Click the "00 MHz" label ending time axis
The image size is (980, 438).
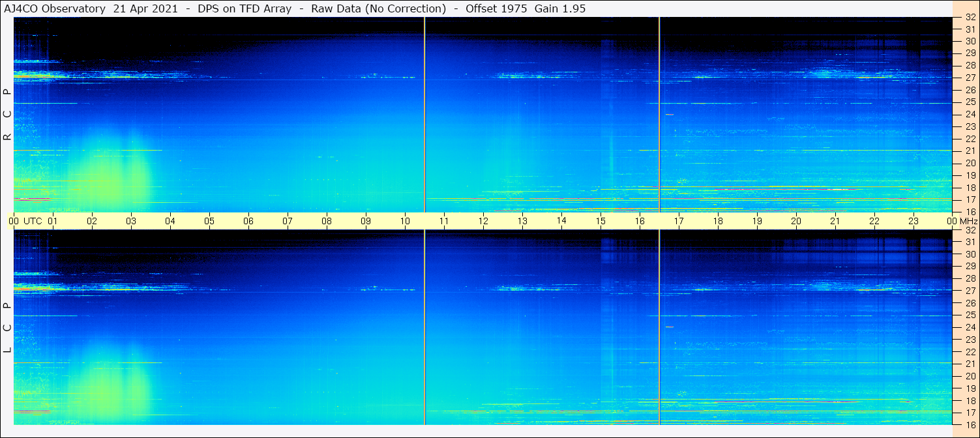[963, 221]
